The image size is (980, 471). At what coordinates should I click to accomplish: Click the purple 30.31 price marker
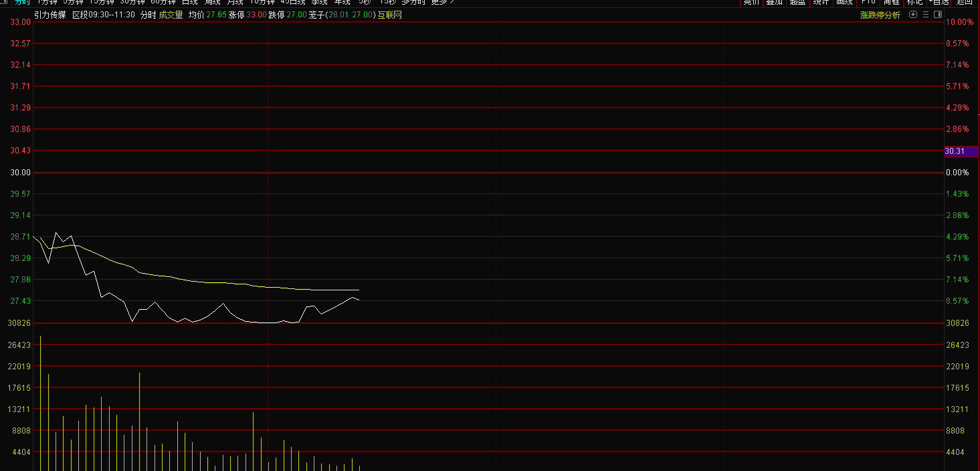[x=960, y=151]
